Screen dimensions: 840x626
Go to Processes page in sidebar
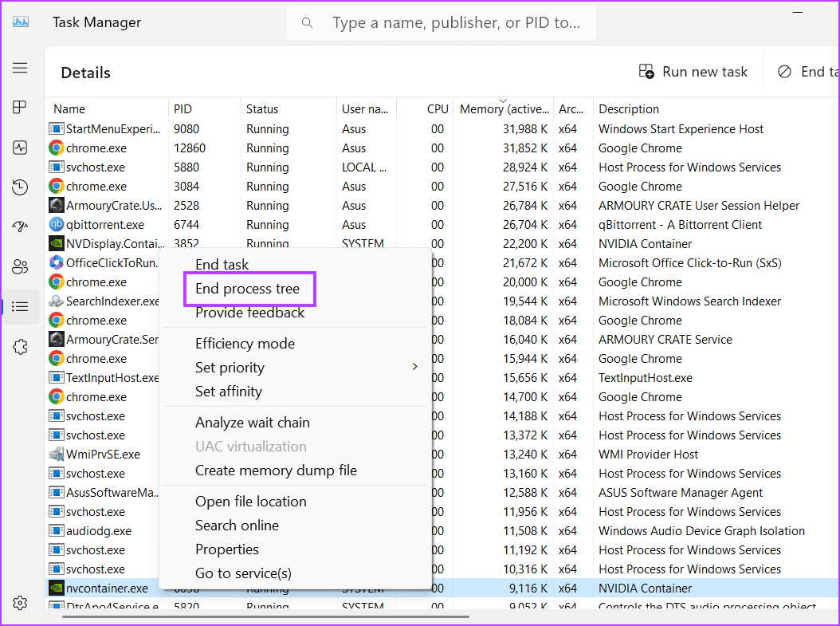(x=20, y=107)
